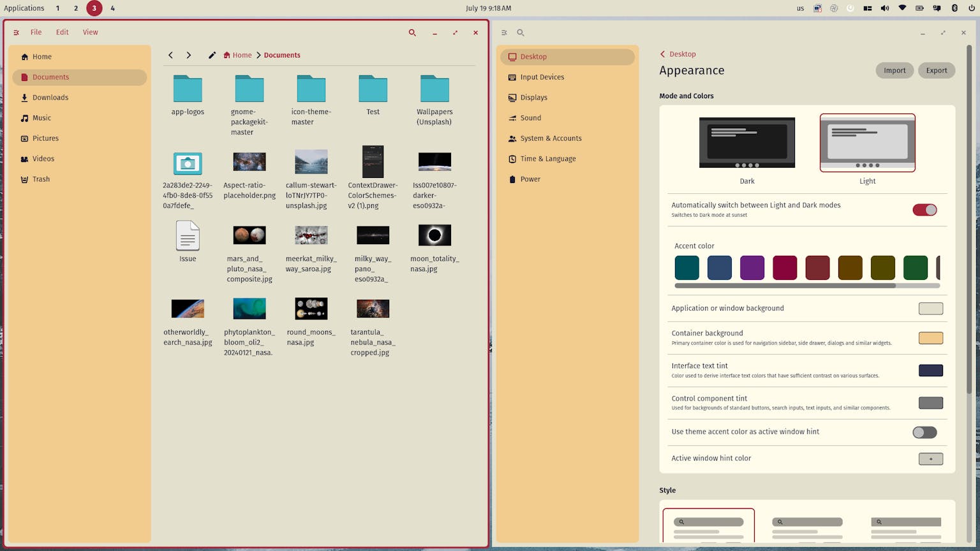
Task: Click the search icon in file manager
Action: [412, 33]
